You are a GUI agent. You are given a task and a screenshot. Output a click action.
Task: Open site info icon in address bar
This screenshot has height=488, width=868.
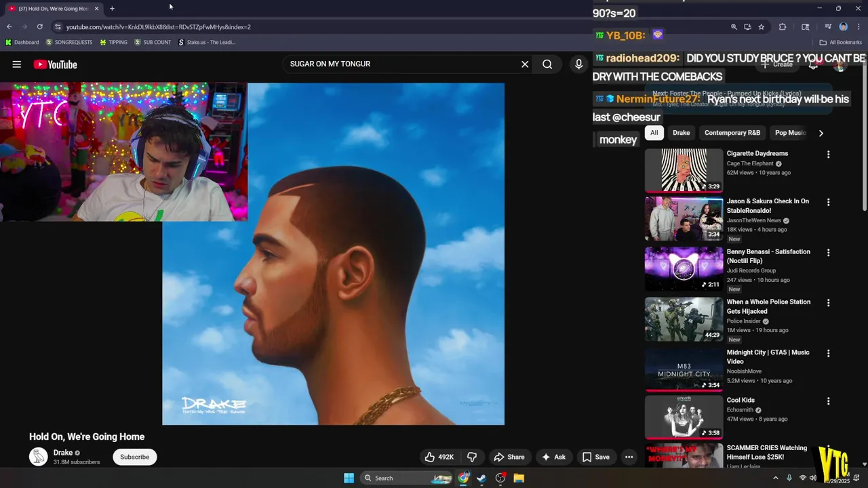[58, 26]
